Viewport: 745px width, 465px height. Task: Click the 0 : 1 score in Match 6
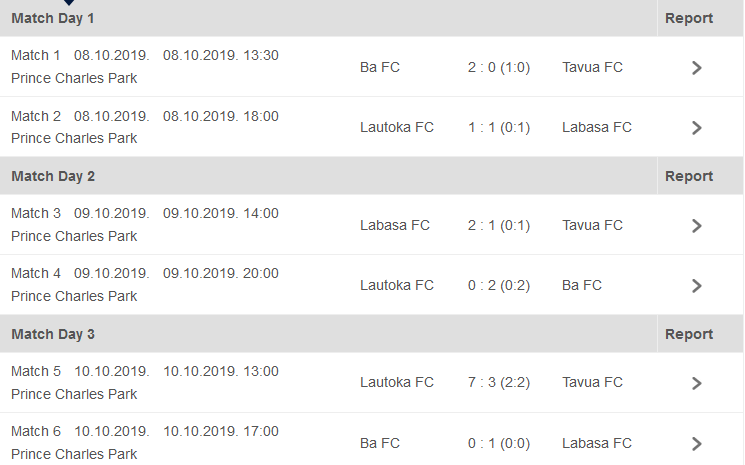(483, 443)
